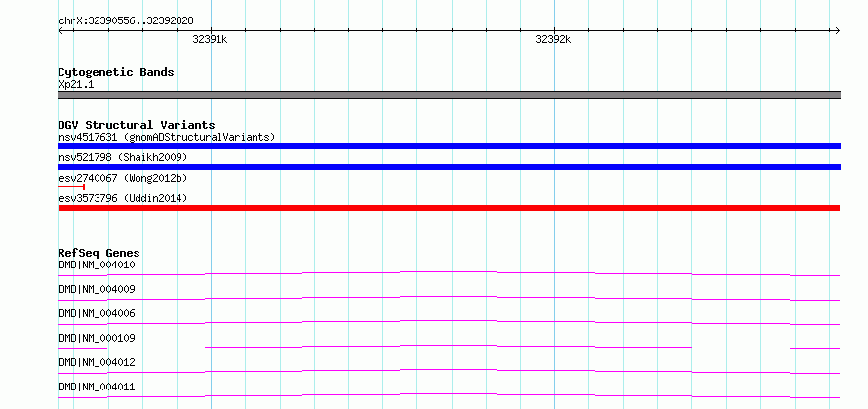Click the magenta intron line of DMD|NM_004010
Image resolution: width=868 pixels, height=409 pixels.
point(449,273)
